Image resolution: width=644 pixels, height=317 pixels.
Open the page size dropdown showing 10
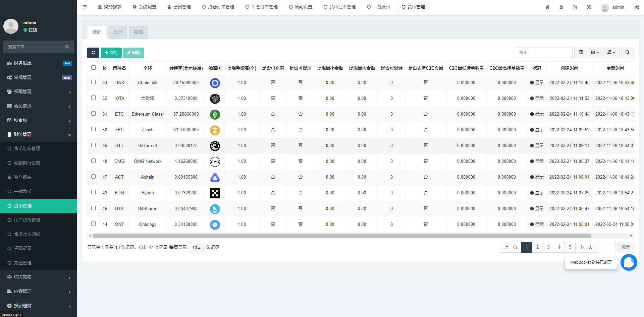click(x=196, y=248)
